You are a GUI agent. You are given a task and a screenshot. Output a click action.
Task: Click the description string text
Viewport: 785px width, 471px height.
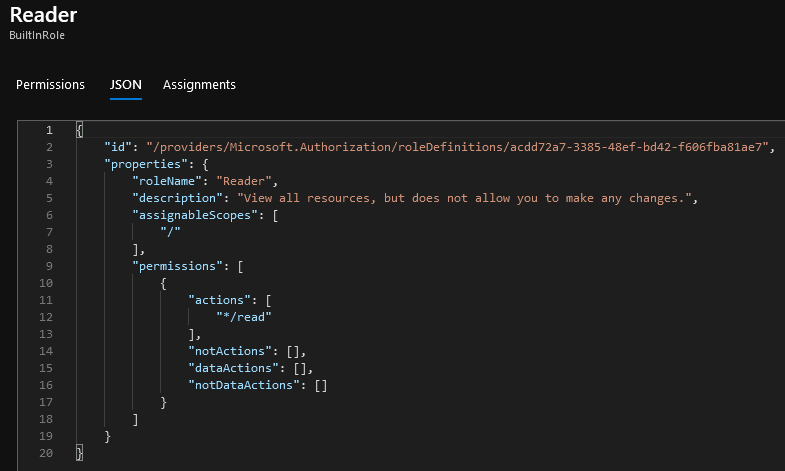(x=464, y=198)
